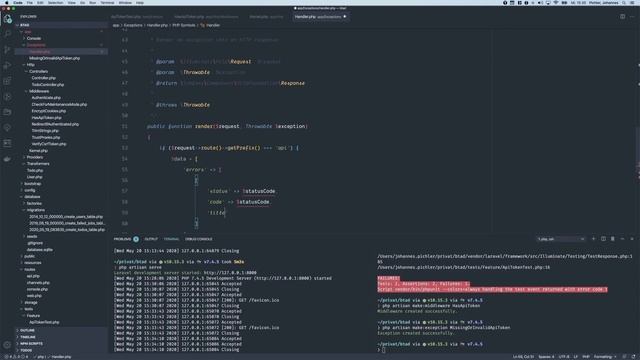The height and width of the screenshot is (360, 640).
Task: Kill the active terminal with trash icon
Action: (x=613, y=239)
